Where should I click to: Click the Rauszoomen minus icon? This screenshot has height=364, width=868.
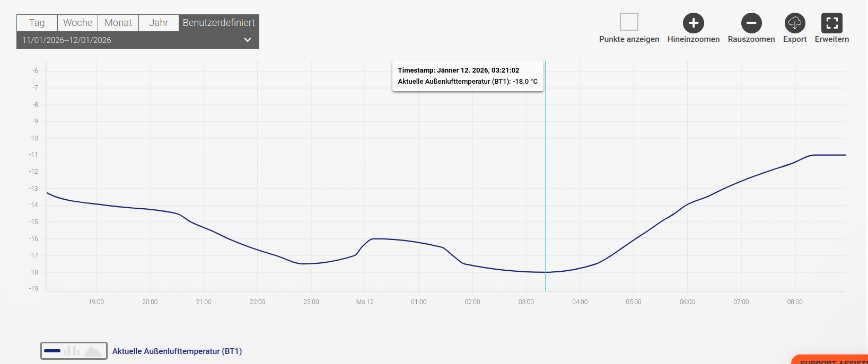pos(751,23)
